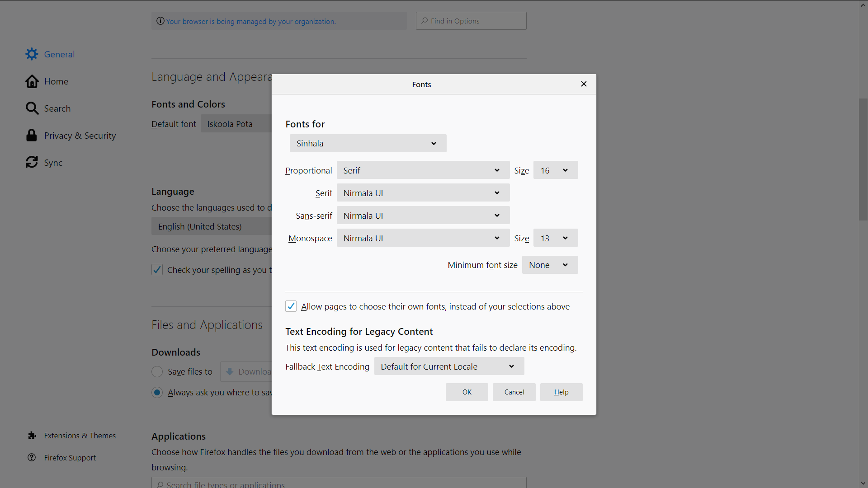Viewport: 868px width, 488px height.
Task: Go to Home via house icon
Action: 32,81
